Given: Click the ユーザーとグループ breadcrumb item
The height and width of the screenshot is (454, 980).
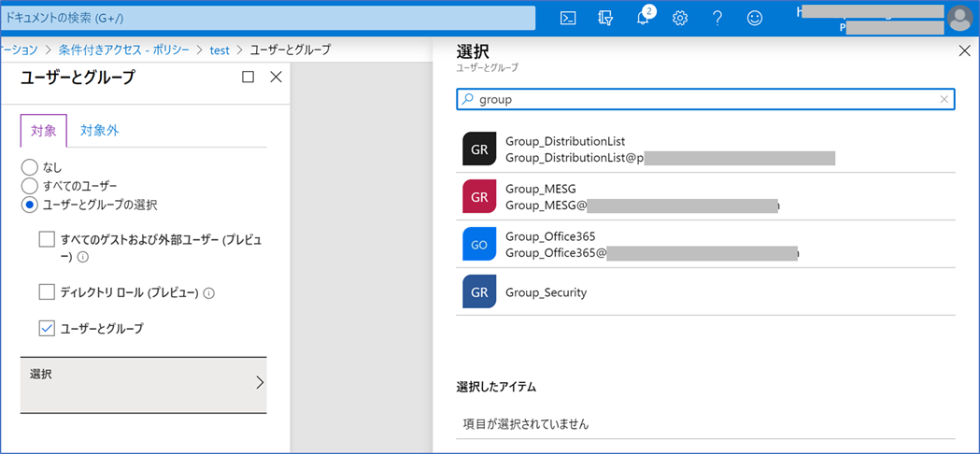Looking at the screenshot, I should click(290, 50).
